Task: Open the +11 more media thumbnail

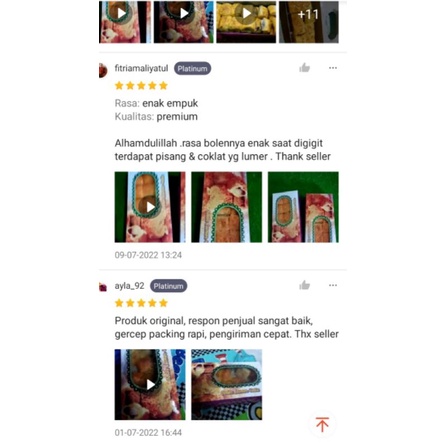Action: click(309, 22)
